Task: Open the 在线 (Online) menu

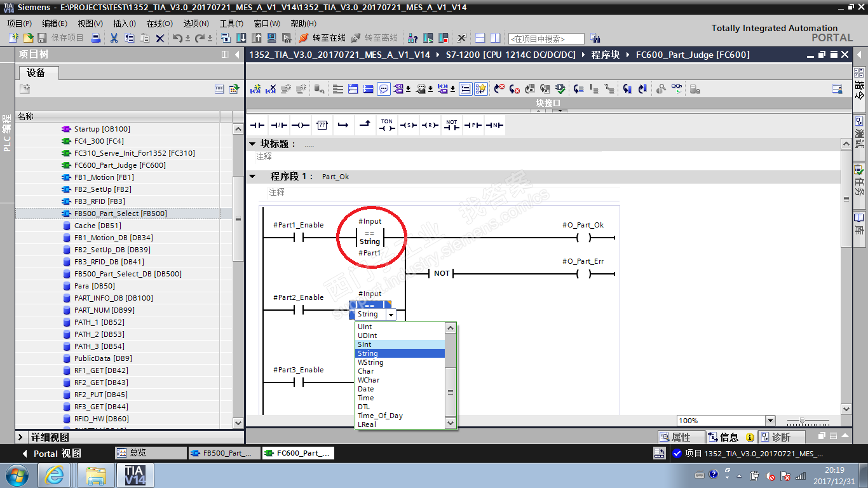Action: pyautogui.click(x=159, y=24)
